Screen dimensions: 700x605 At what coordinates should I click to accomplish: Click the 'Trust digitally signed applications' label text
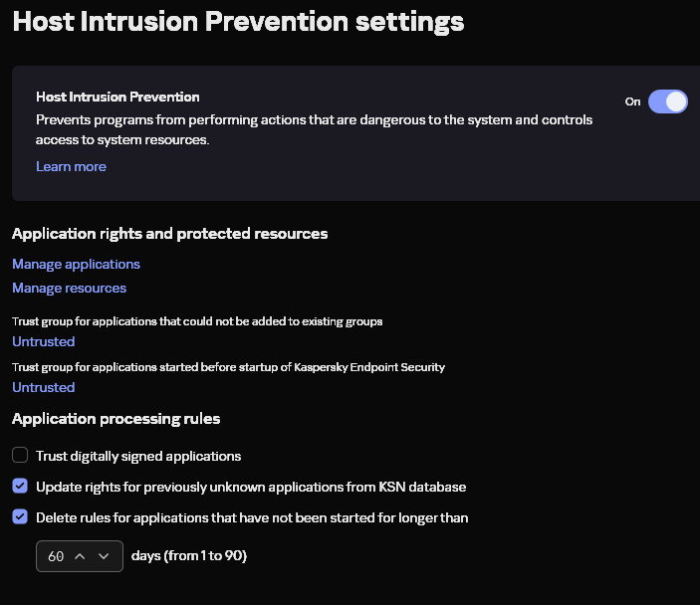coord(138,456)
